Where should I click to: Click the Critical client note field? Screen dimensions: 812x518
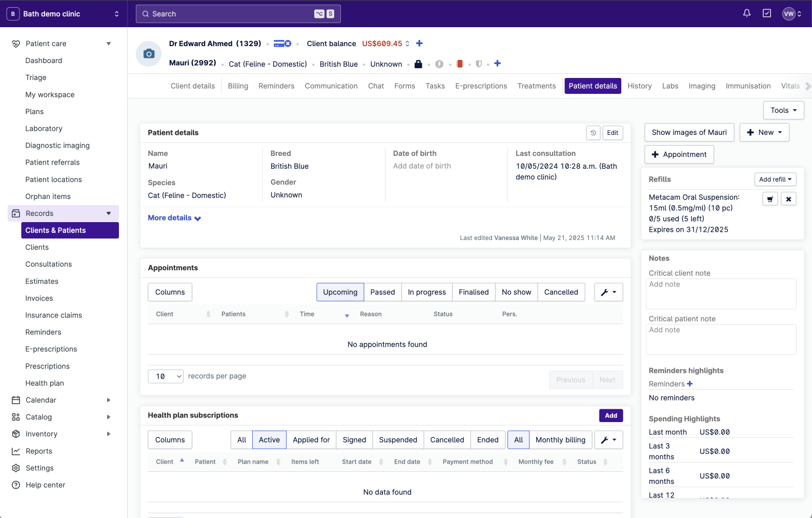pyautogui.click(x=721, y=294)
